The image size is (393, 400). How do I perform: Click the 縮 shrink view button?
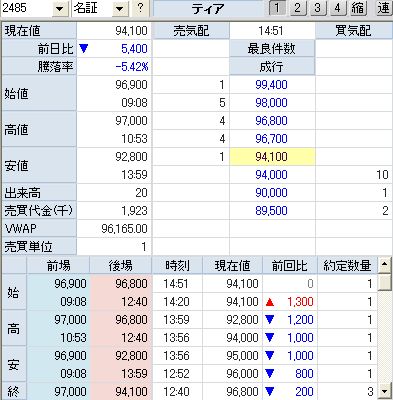point(358,8)
